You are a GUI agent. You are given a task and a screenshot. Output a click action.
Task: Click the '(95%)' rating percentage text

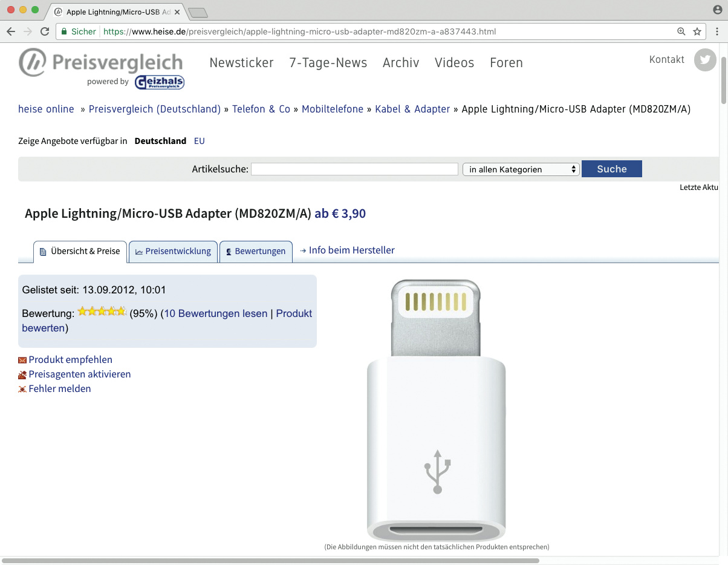click(x=143, y=313)
